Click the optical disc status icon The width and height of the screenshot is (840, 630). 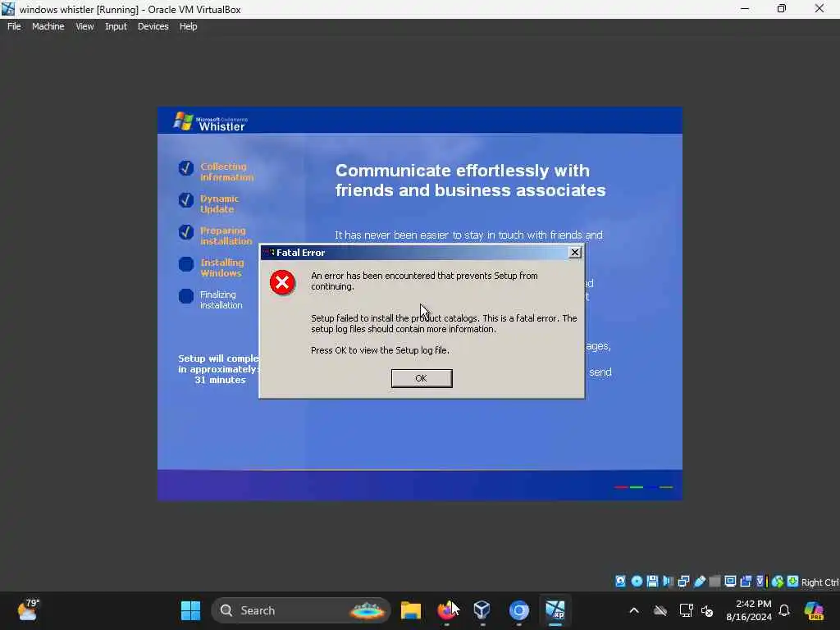pos(637,582)
